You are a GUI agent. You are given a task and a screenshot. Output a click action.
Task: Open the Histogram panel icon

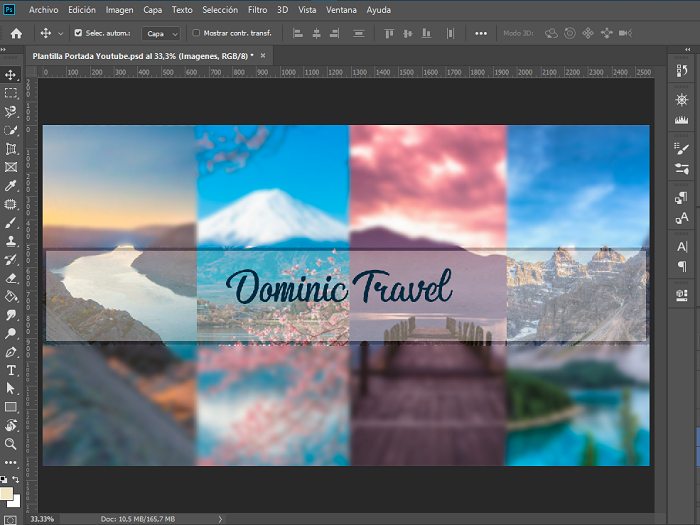pos(681,120)
